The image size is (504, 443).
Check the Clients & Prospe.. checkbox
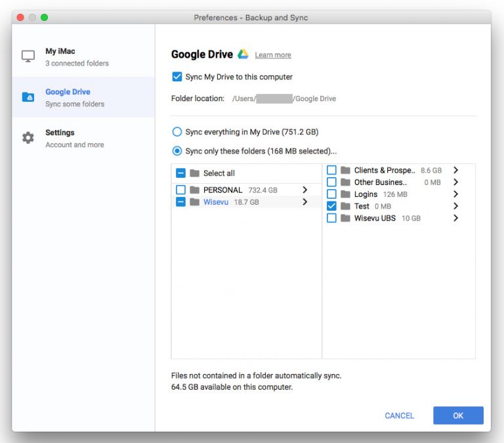click(x=331, y=170)
